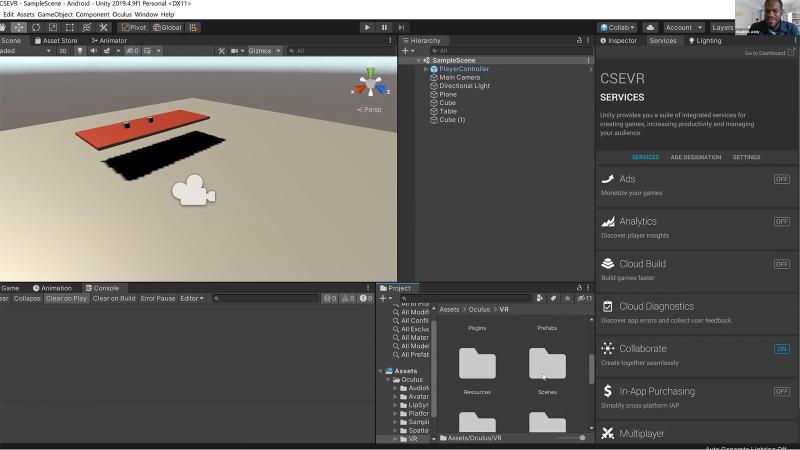Toggle the Ads service switch
Screen dimensions: 800x450
[781, 179]
